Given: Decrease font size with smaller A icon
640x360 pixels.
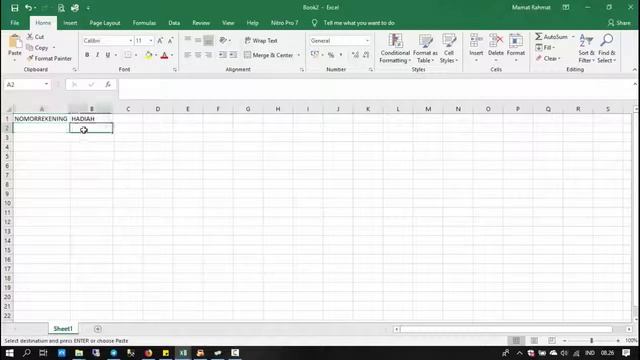Looking at the screenshot, I should (x=171, y=40).
